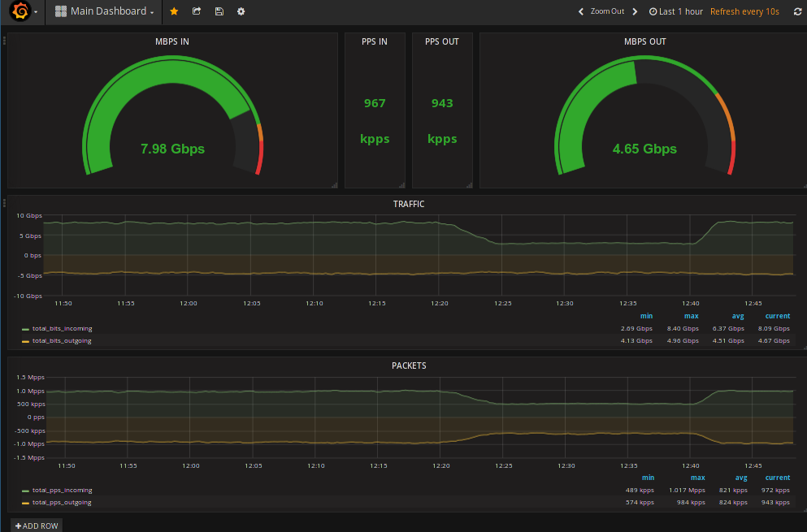Sort PACKETS legend by avg column

click(x=741, y=478)
